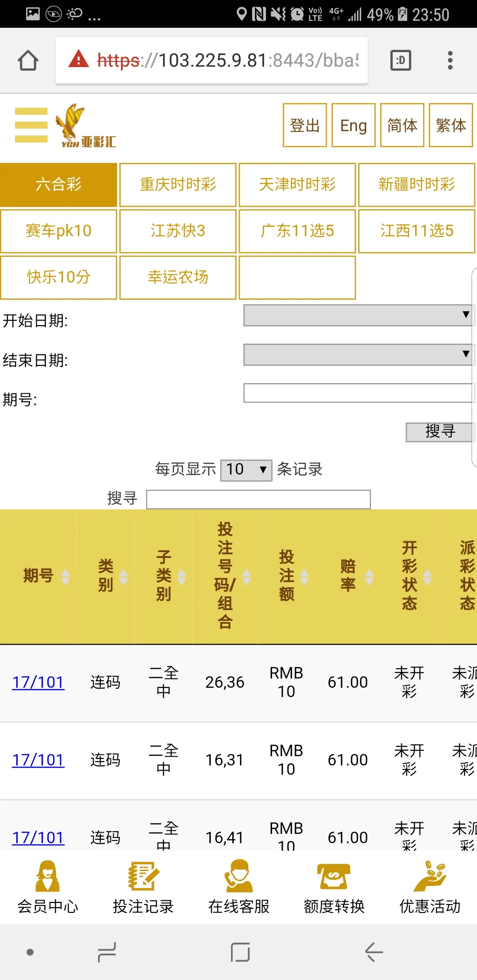Sort table by 投注额 column arrows

pyautogui.click(x=304, y=577)
